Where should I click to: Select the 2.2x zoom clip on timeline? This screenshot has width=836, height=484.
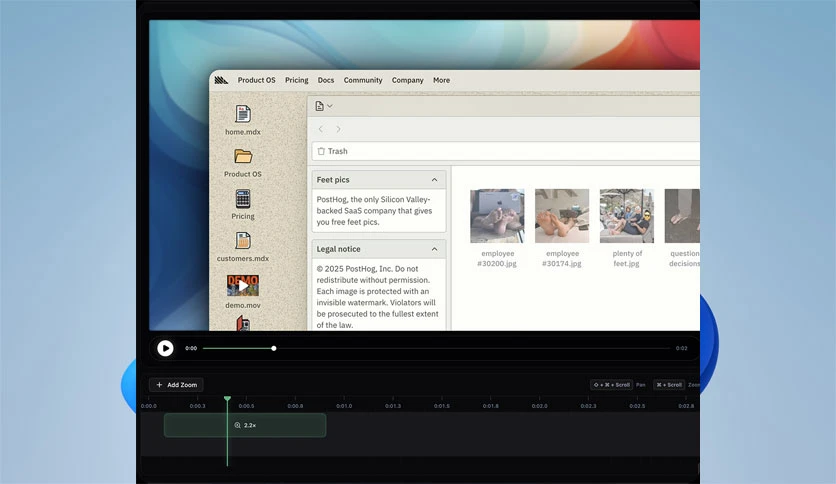245,425
